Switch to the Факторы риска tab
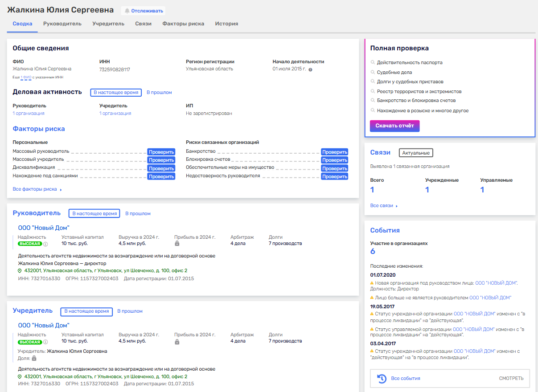The height and width of the screenshot is (392, 538). [x=183, y=24]
